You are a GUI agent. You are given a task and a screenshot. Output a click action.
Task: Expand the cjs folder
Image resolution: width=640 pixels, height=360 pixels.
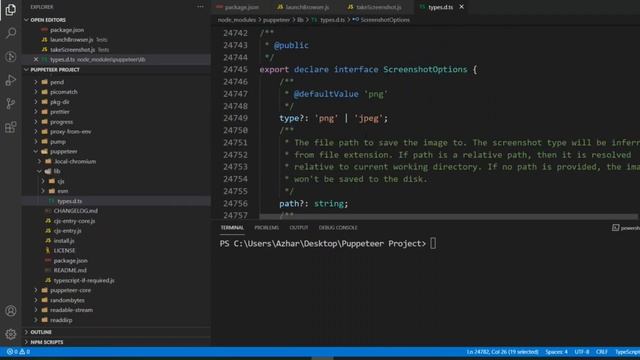pyautogui.click(x=60, y=181)
